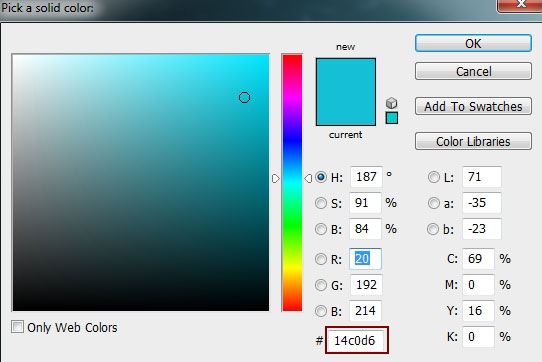Click the small web-safe teal swatch

click(x=392, y=118)
